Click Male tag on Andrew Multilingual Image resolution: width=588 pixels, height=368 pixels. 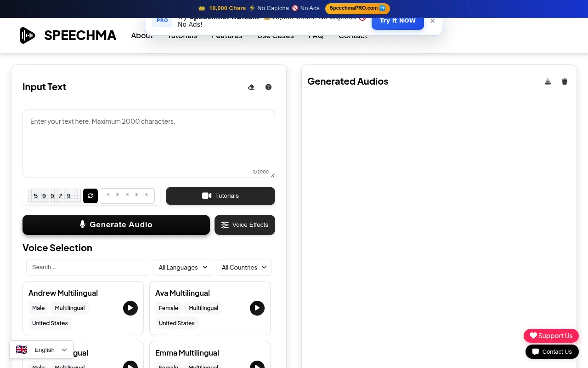coord(39,308)
